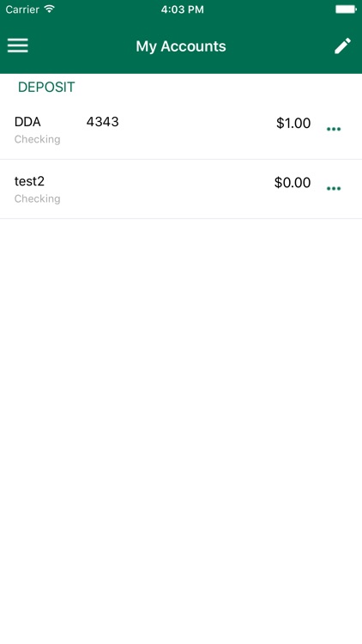Click the Checking label under DDA
362x644 pixels.
point(38,140)
